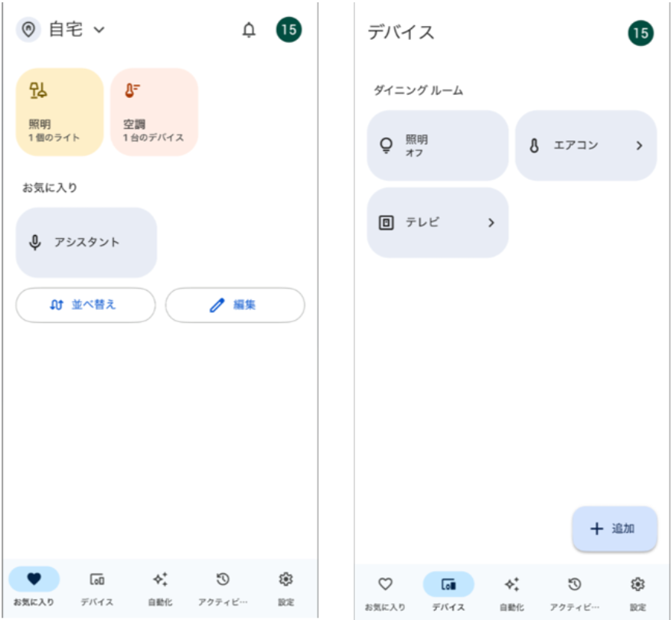Open the 空調 climate tile
This screenshot has height=620, width=672.
[154, 112]
